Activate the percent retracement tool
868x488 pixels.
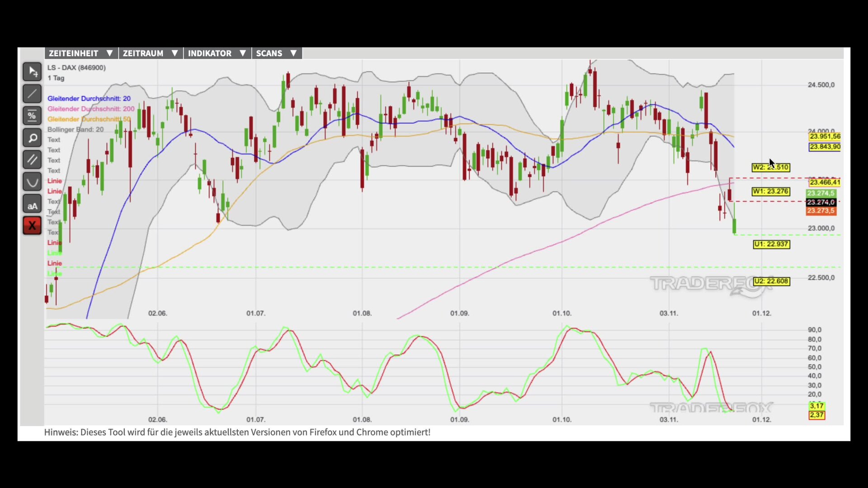32,116
